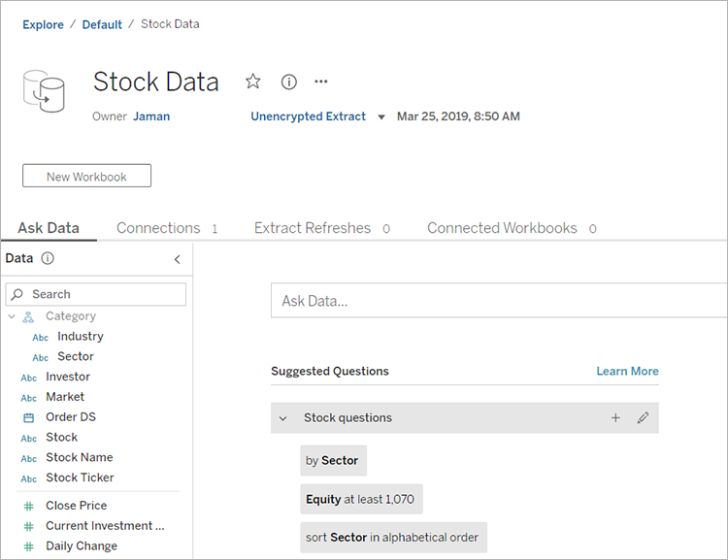The image size is (728, 560).
Task: Click the Unencrypted Extract link
Action: click(309, 116)
